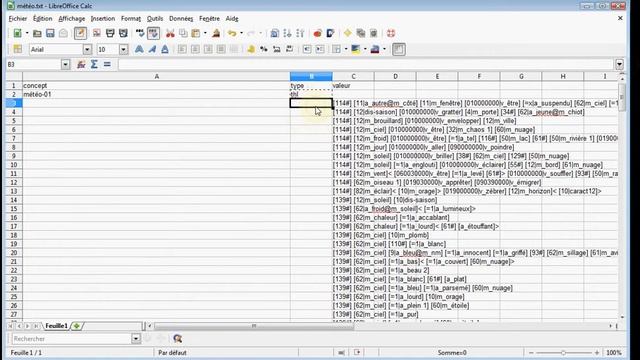Toggle Align Left

(x=182, y=49)
